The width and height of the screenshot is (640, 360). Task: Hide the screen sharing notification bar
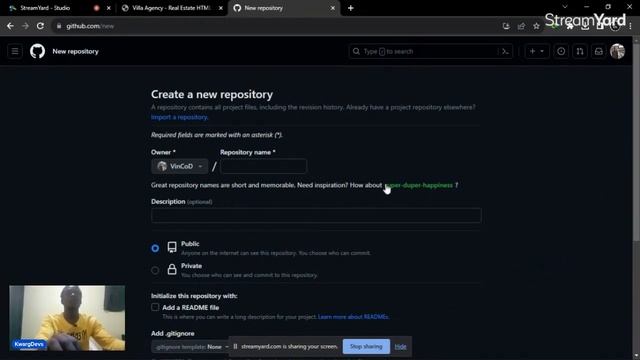[400, 347]
